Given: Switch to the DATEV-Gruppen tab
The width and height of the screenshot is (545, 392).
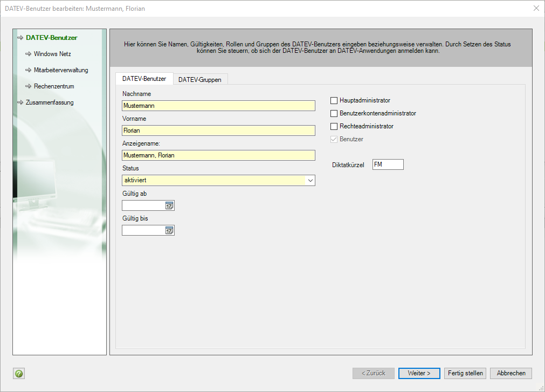Looking at the screenshot, I should point(200,80).
